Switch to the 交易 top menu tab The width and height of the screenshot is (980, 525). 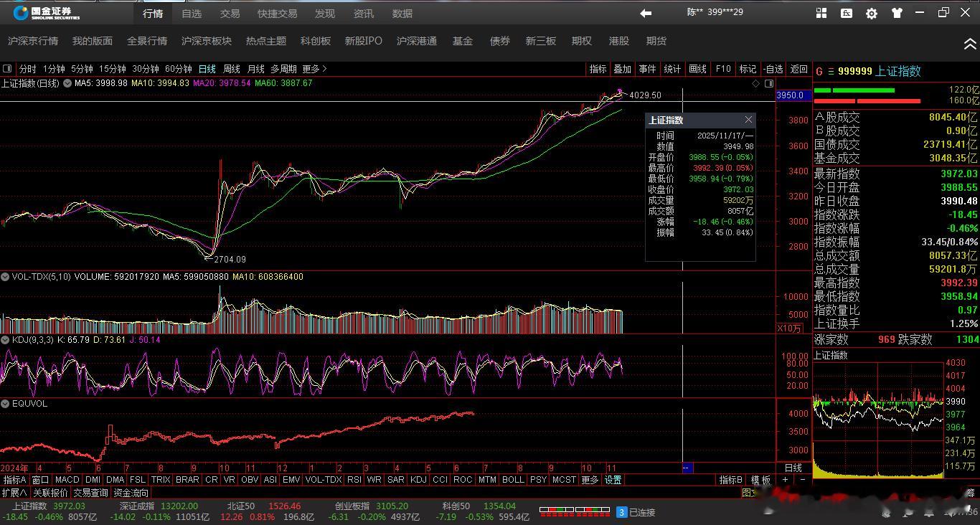click(230, 14)
